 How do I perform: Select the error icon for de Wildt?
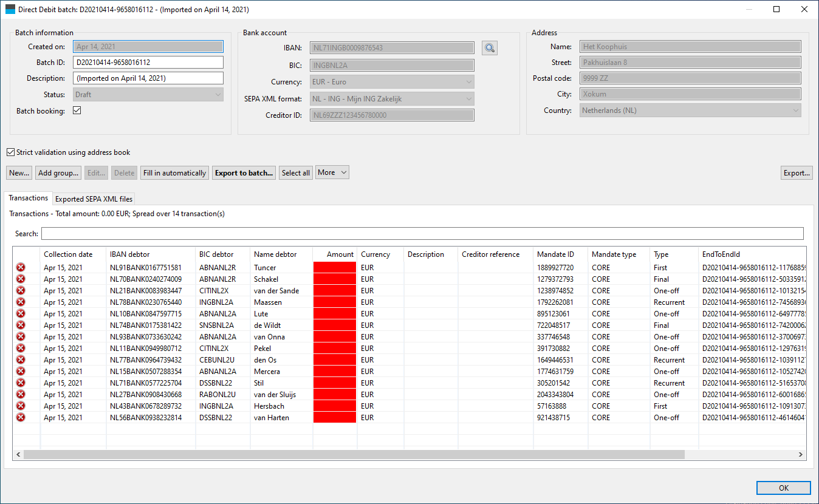(21, 325)
